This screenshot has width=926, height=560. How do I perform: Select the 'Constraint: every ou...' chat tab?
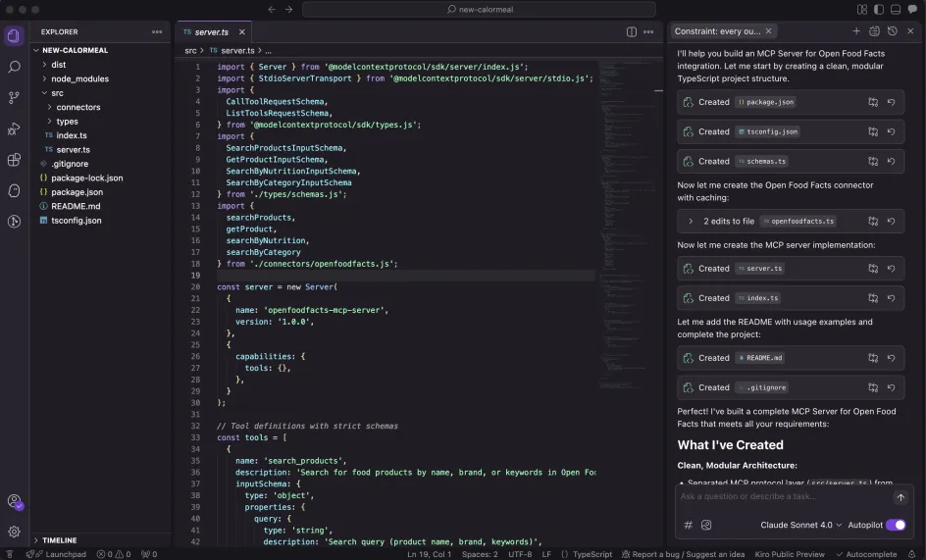pyautogui.click(x=718, y=31)
